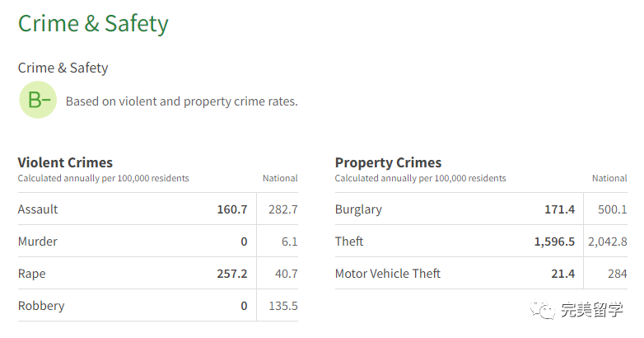
Task: Select the Crime & Safety green heading
Action: (93, 23)
